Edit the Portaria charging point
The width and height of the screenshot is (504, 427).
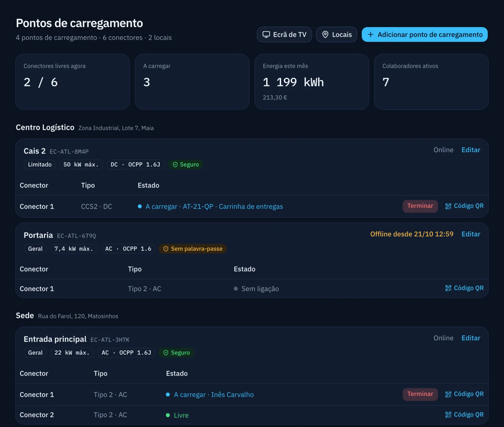pos(471,234)
